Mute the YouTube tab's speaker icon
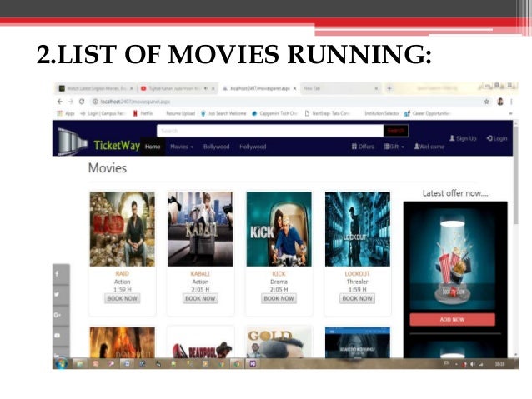This screenshot has height=399, width=532. 206,88
